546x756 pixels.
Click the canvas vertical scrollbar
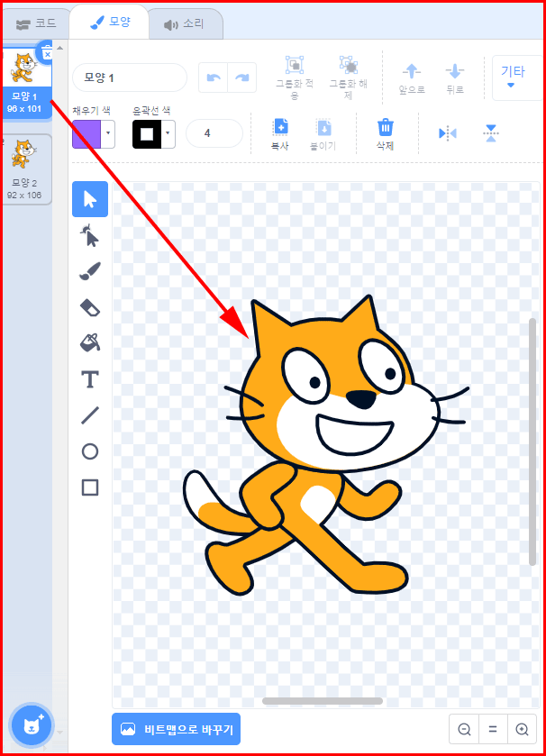click(532, 442)
